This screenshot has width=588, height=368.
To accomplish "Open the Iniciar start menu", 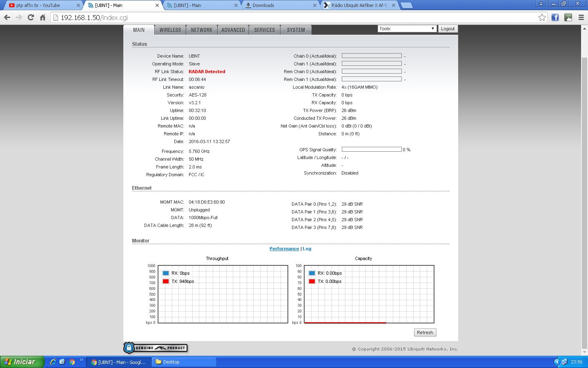I will click(x=22, y=362).
